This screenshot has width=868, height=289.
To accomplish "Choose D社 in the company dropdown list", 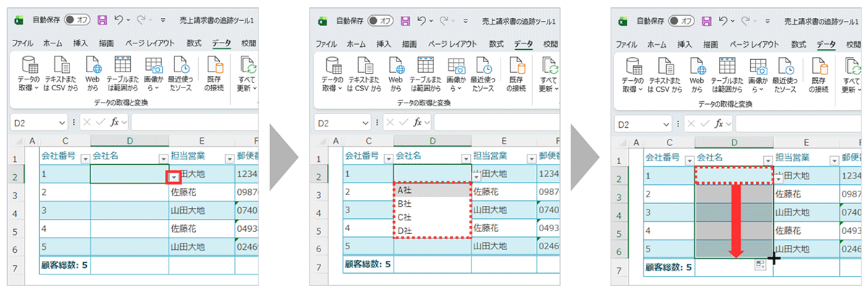I will click(x=404, y=230).
